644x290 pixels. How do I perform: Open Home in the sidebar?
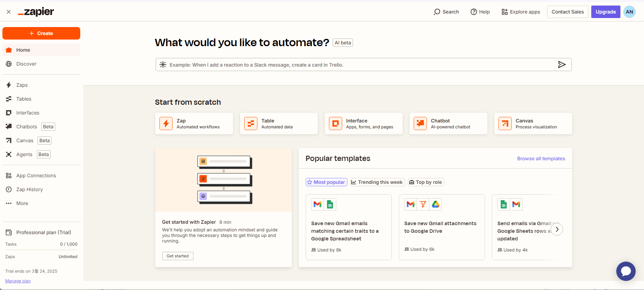point(41,50)
